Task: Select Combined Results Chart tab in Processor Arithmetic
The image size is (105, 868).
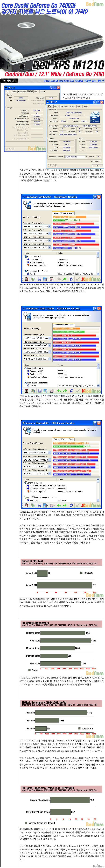Action: pos(63,213)
